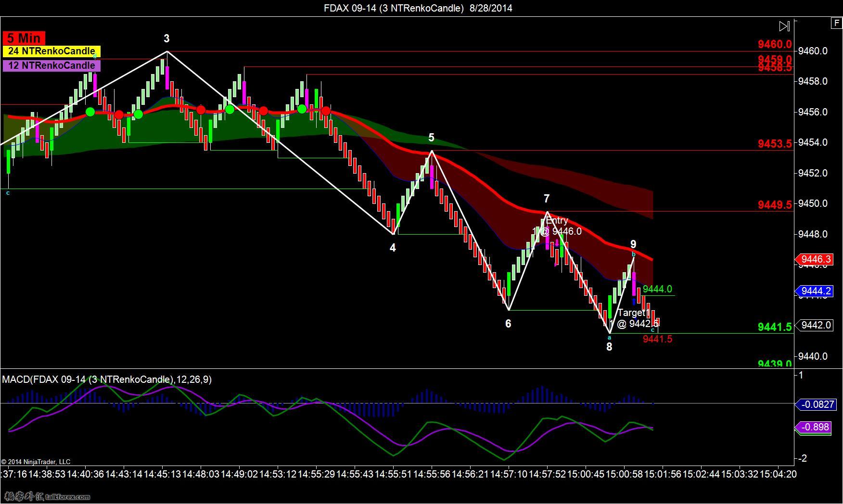Click the red 9453.5 level label
Viewport: 843px width, 504px height.
point(775,144)
